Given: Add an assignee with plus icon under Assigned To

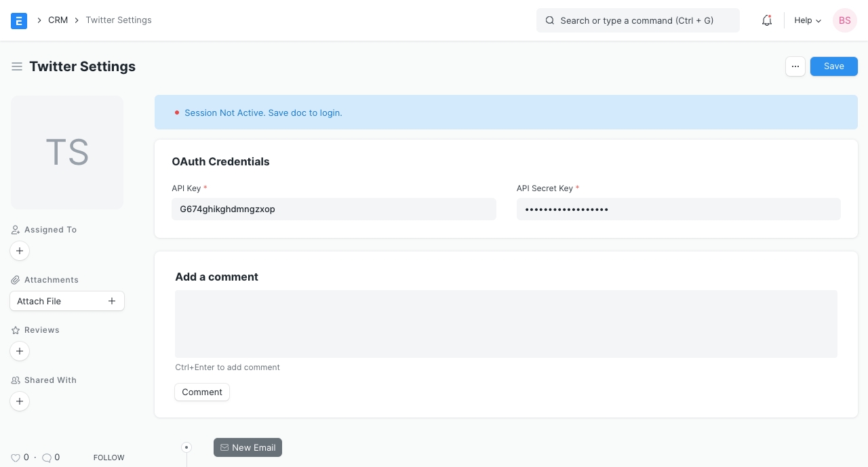Looking at the screenshot, I should [20, 251].
